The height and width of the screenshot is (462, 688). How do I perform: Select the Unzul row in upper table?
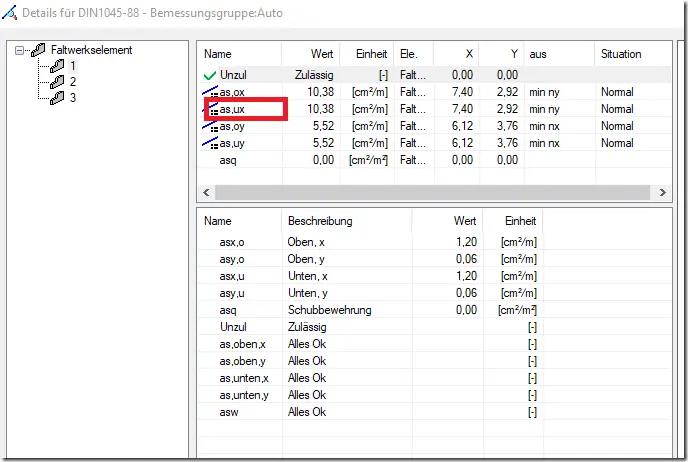[434, 75]
